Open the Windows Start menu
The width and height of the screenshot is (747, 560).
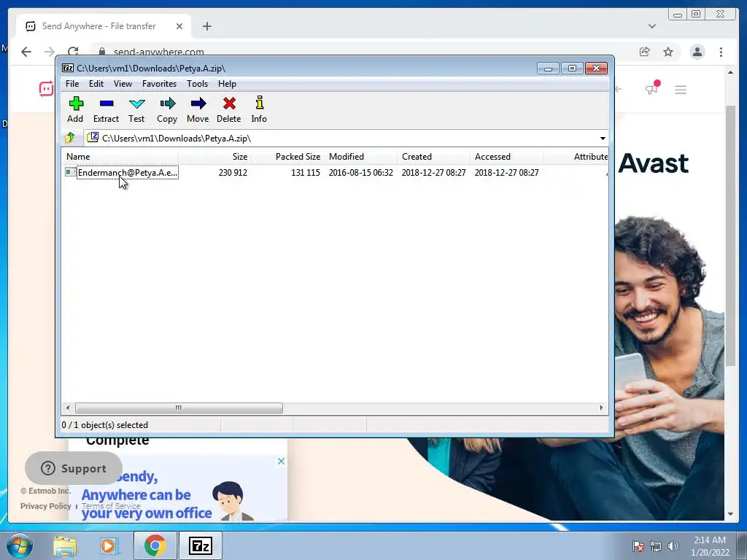pos(20,545)
